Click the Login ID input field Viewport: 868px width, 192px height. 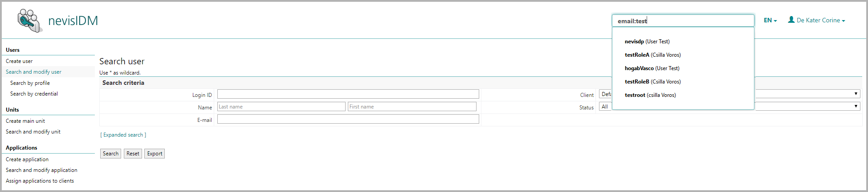click(348, 94)
